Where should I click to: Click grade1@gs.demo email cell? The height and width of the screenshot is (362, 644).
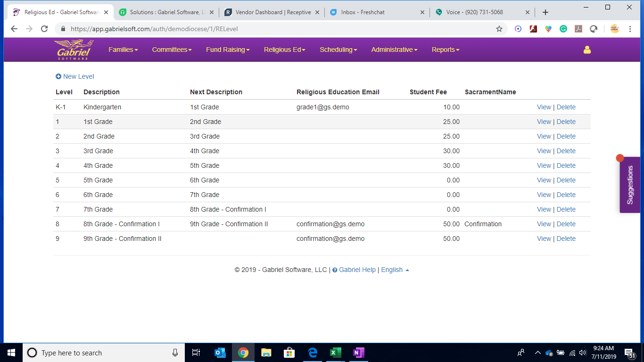coord(323,107)
